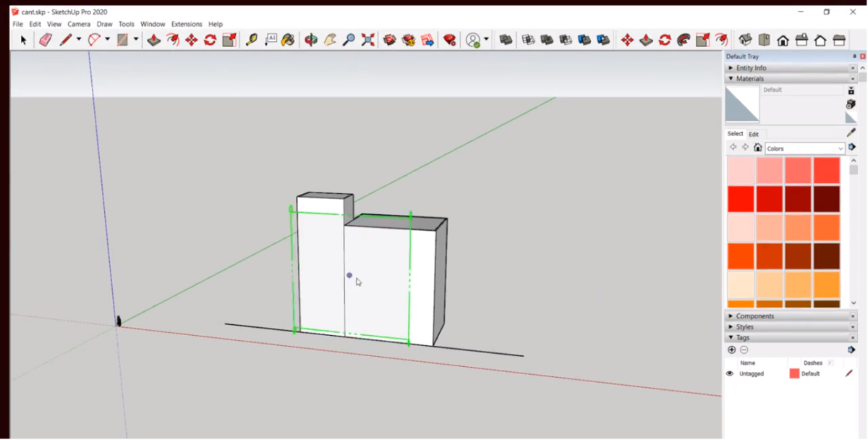The image size is (868, 440).
Task: Click the materials list scrollbar down arrow
Action: (x=854, y=303)
